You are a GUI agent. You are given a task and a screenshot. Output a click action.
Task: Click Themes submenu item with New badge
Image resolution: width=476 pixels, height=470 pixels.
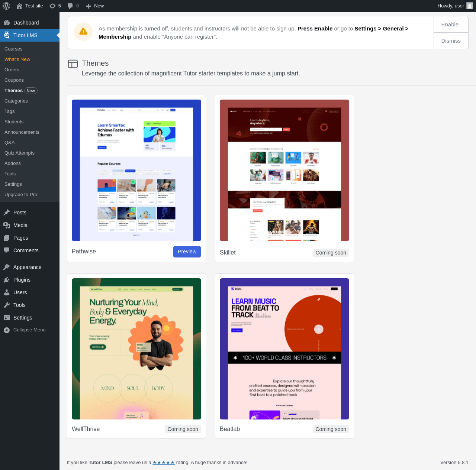pos(21,91)
